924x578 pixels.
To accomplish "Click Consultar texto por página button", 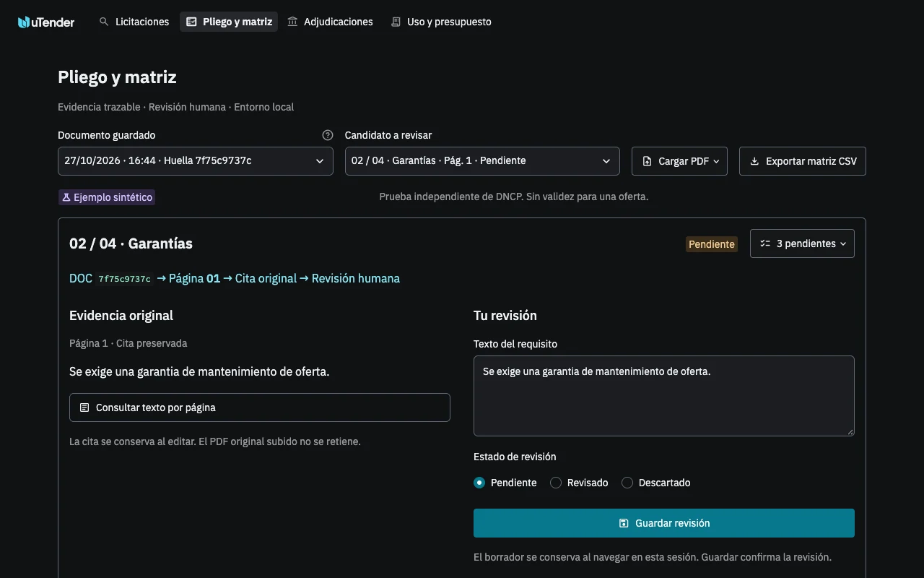I will click(260, 407).
